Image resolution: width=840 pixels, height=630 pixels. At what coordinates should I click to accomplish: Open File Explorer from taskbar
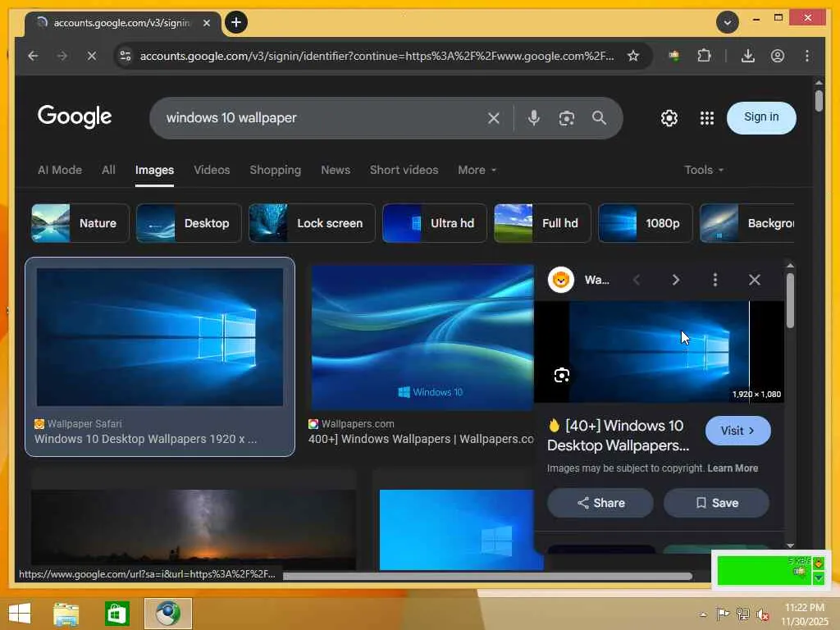[66, 614]
